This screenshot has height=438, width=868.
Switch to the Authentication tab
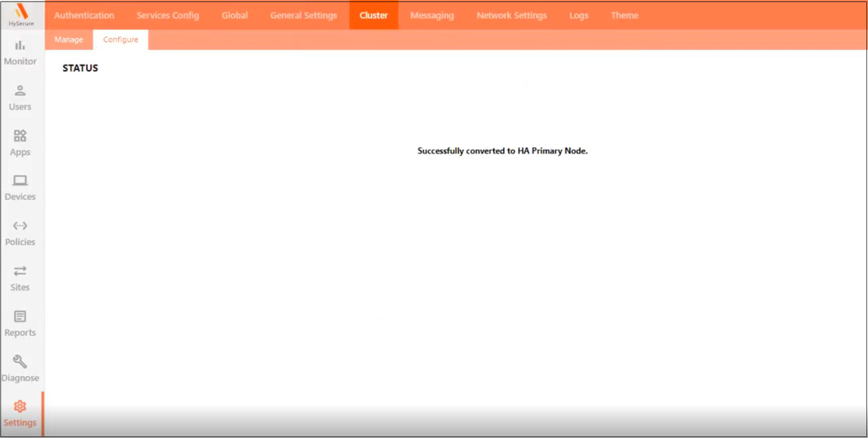click(84, 15)
